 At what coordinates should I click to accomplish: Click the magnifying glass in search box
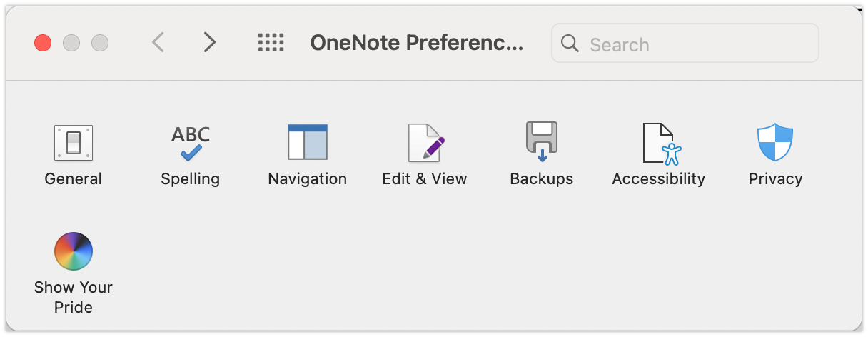coord(570,44)
